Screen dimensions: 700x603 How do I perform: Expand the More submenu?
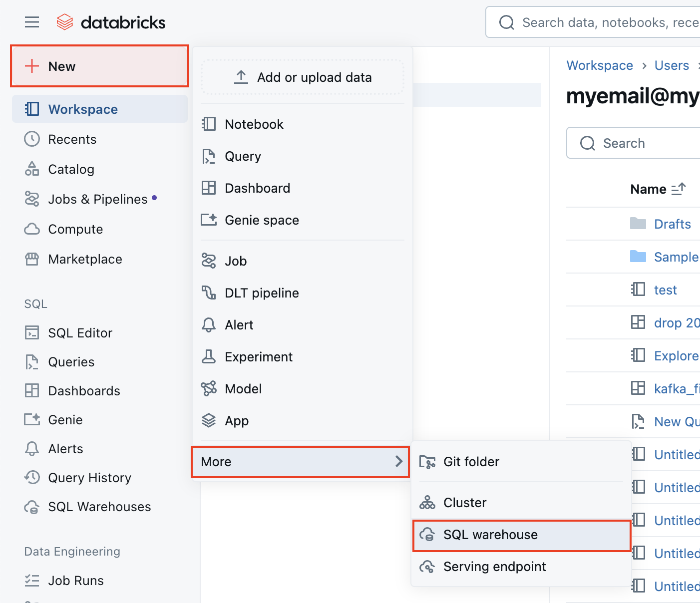coord(301,462)
